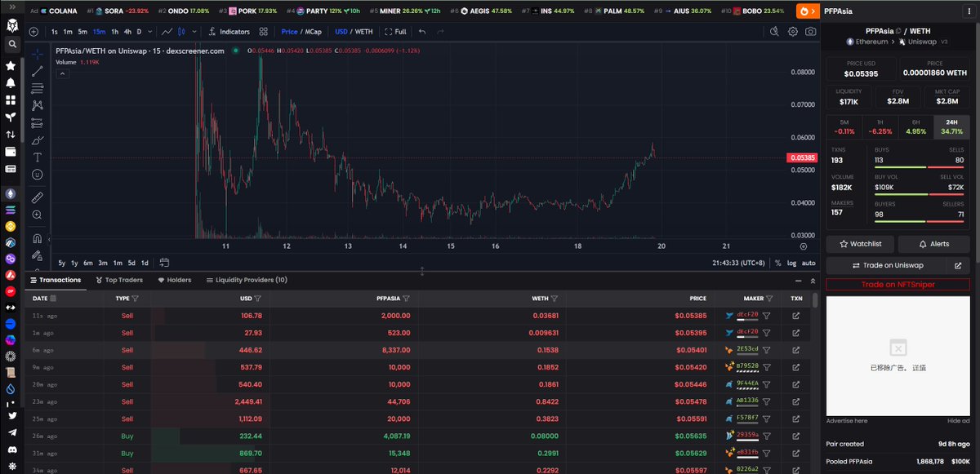This screenshot has width=980, height=474.
Task: Click Trade on Uniswap button
Action: coord(887,265)
